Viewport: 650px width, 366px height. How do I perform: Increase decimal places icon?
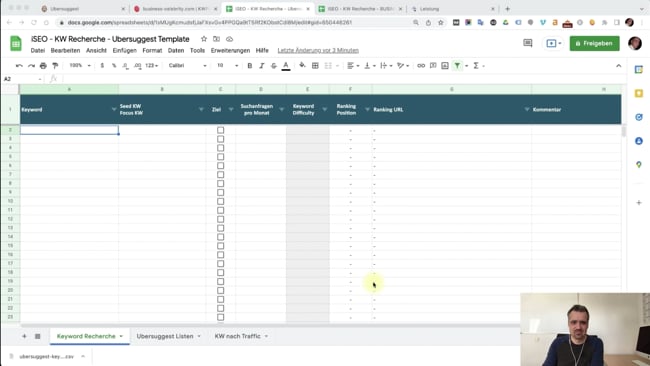(138, 65)
